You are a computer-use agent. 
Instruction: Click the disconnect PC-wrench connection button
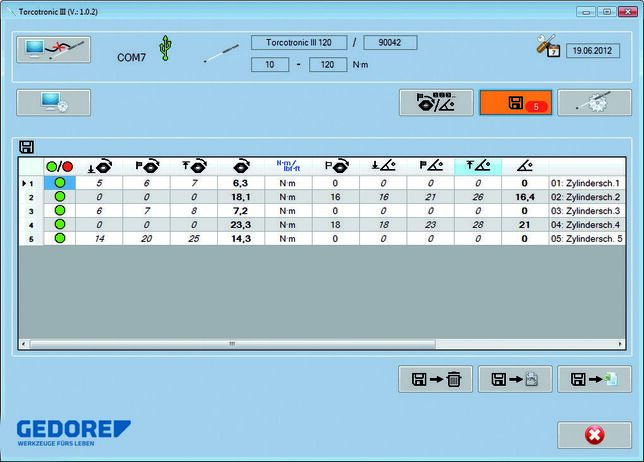(53, 50)
